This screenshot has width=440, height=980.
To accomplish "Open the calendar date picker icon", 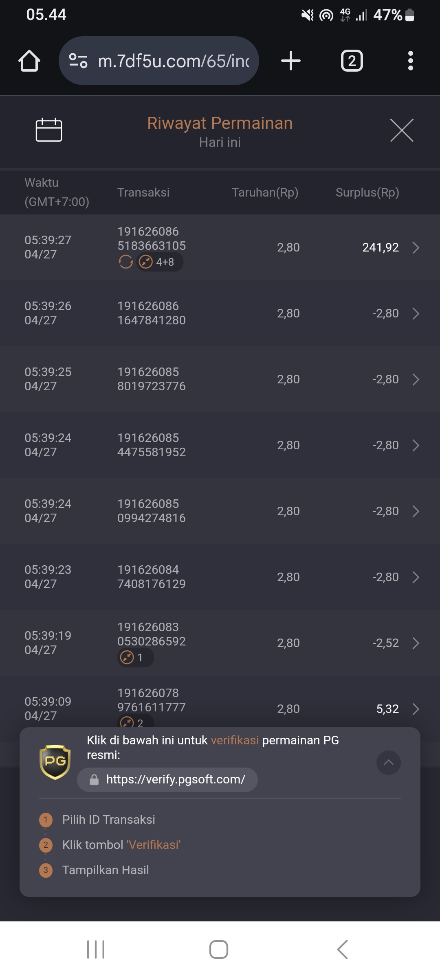I will click(x=49, y=130).
